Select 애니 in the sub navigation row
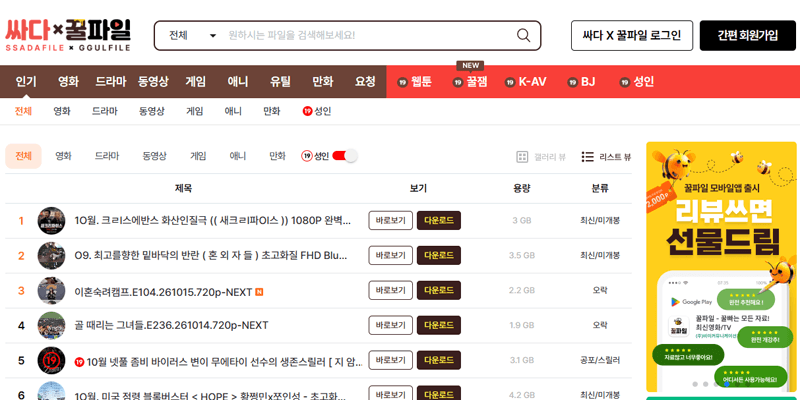This screenshot has height=400, width=800. tap(233, 111)
